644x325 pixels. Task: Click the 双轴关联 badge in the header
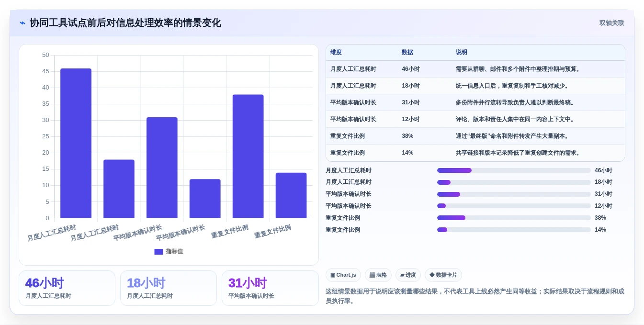(611, 23)
